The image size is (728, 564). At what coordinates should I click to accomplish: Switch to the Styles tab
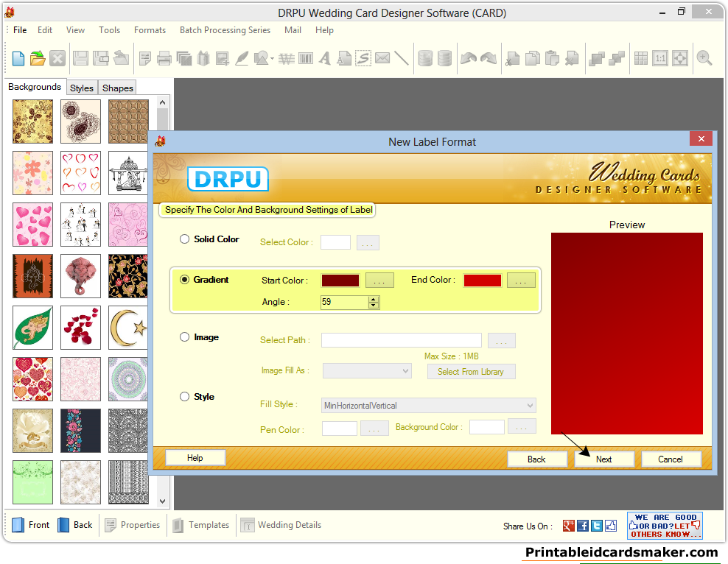tap(82, 88)
